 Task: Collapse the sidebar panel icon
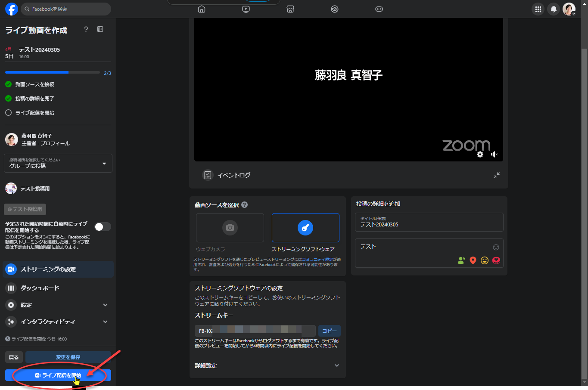100,29
